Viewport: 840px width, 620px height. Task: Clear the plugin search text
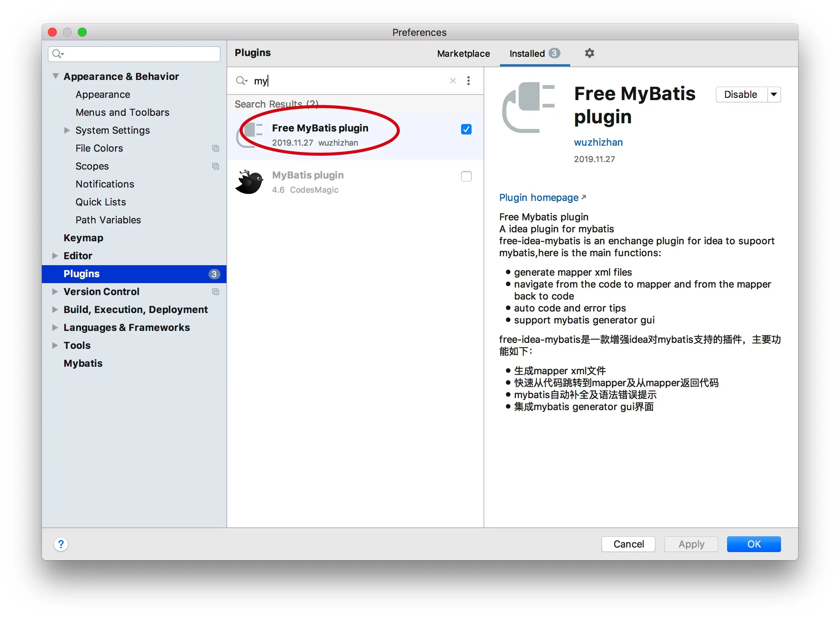(x=453, y=81)
